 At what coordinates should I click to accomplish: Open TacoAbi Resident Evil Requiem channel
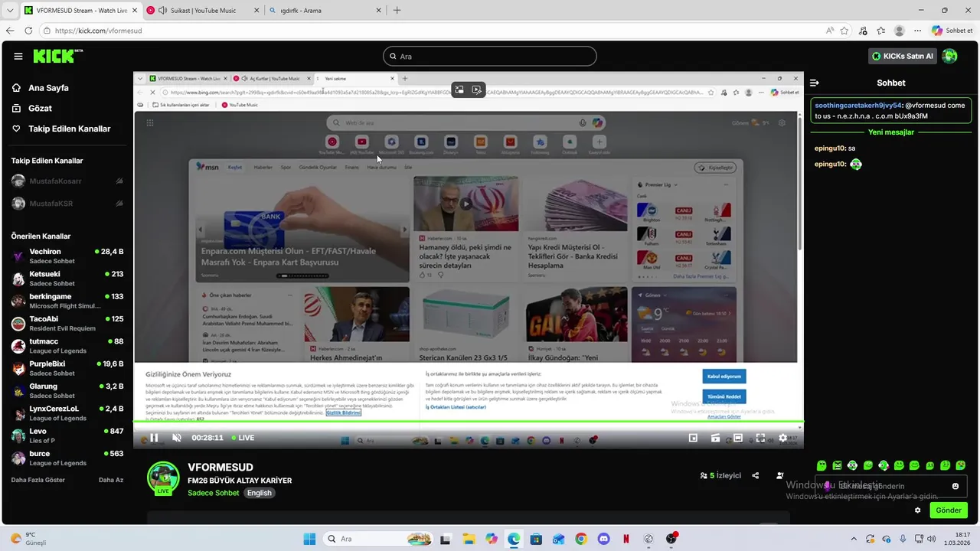point(67,324)
